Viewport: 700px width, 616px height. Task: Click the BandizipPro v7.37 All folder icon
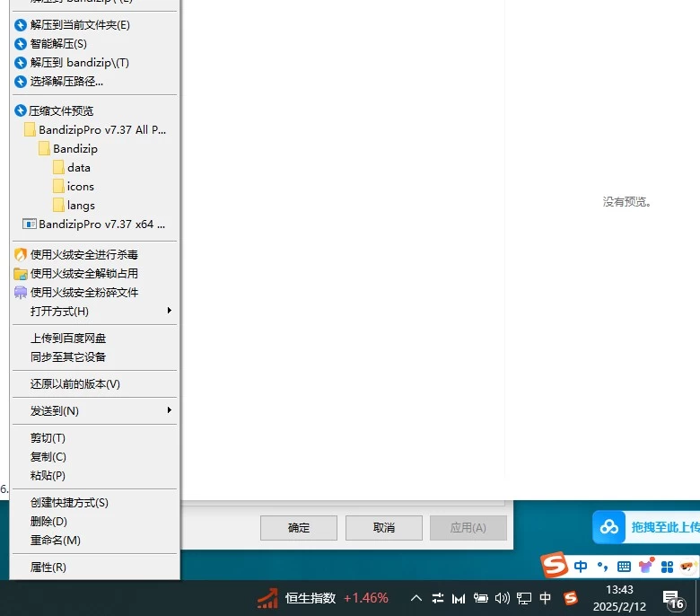[x=30, y=129]
